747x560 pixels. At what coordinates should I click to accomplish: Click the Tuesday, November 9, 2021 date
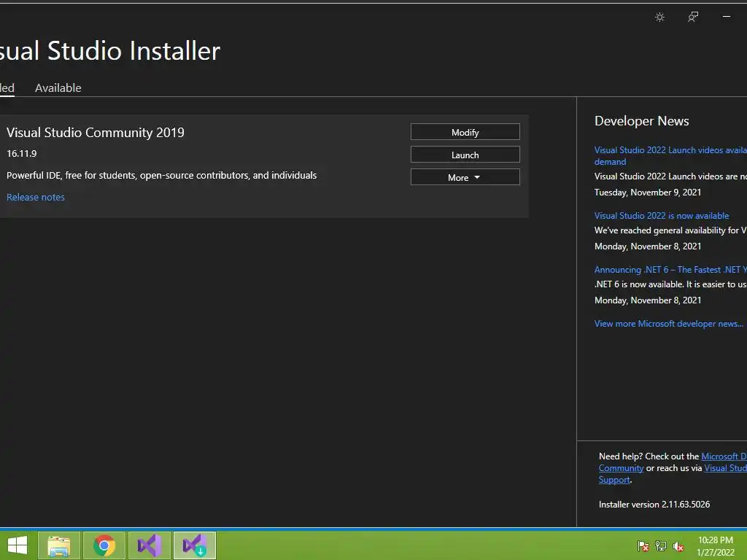point(648,192)
